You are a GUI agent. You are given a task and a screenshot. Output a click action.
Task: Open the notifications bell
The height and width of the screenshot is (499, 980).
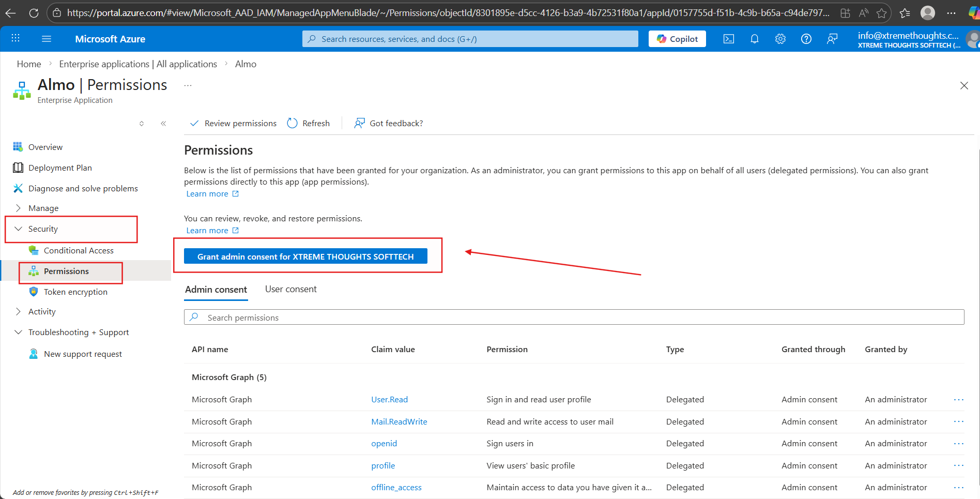(x=754, y=38)
